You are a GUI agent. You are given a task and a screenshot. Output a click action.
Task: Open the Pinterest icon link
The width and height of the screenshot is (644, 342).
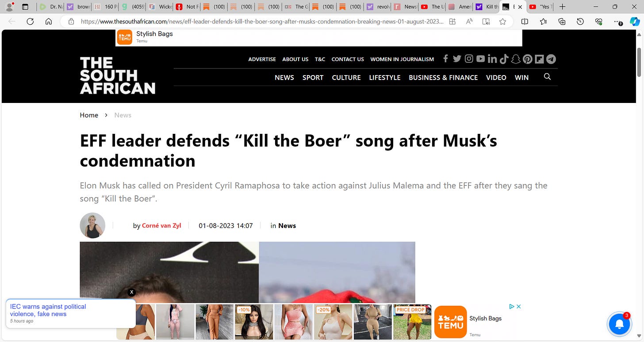pyautogui.click(x=527, y=59)
